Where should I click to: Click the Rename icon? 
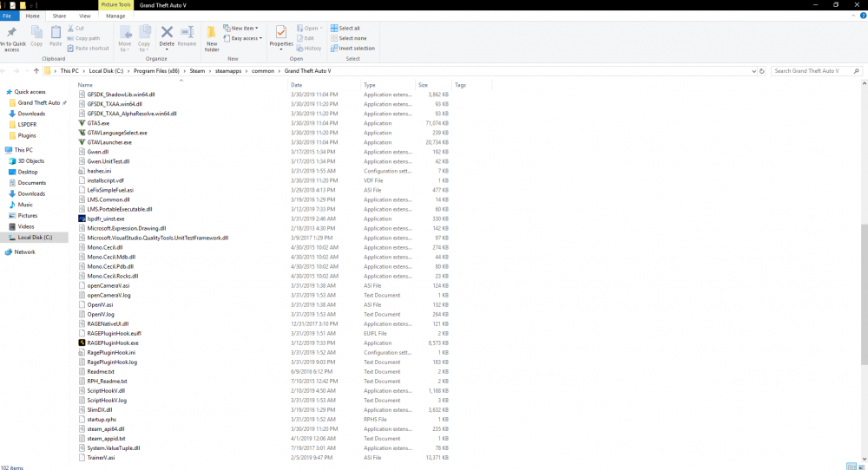point(187,32)
